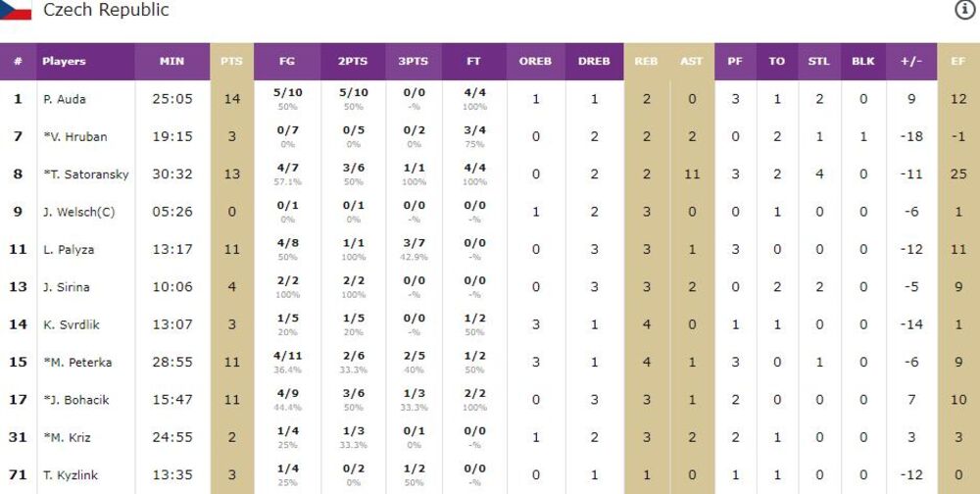Open M. Peterka player page
The image size is (980, 494).
(76, 363)
